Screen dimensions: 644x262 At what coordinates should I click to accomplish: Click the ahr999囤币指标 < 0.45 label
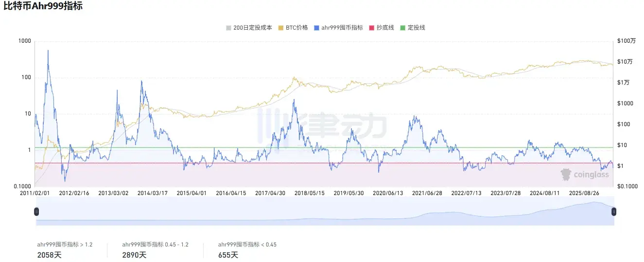click(247, 245)
